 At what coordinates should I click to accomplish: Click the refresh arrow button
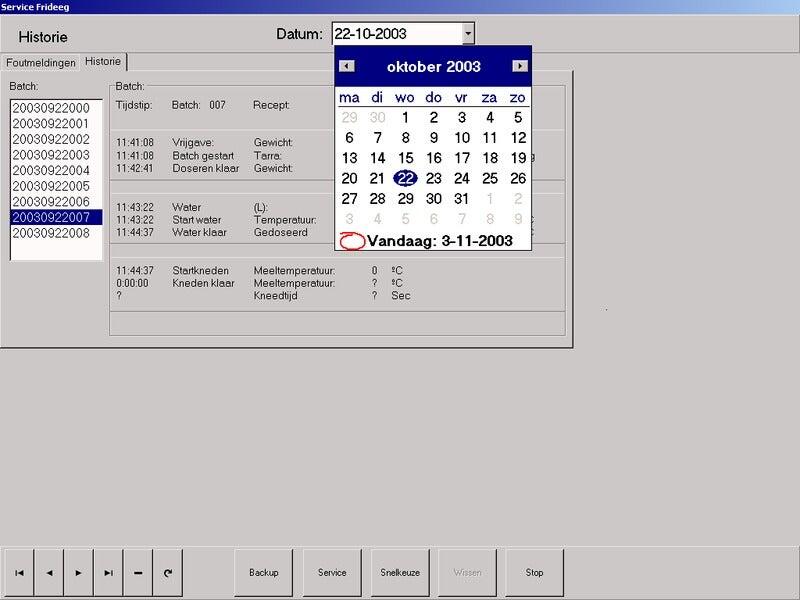pyautogui.click(x=167, y=573)
